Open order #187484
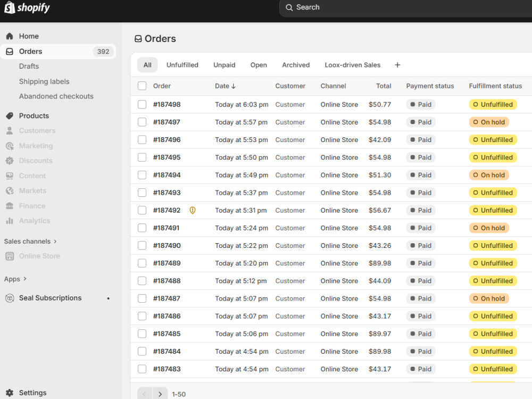This screenshot has height=399, width=532. coord(167,352)
